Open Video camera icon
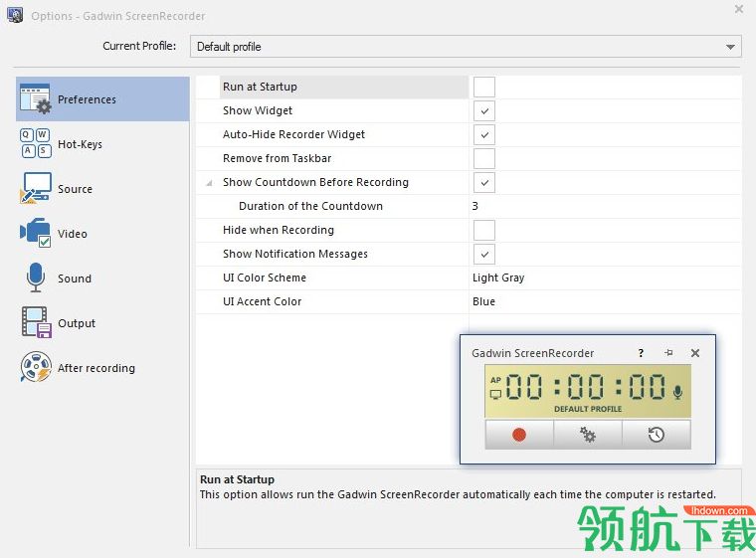 click(35, 233)
